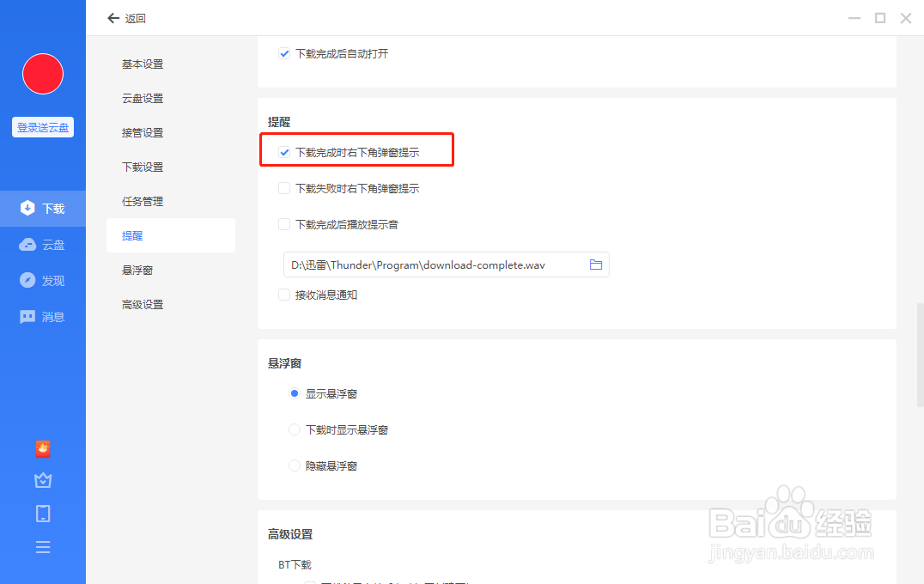Uncheck 下载完成时右下角弹窗提示
This screenshot has width=924, height=584.
click(284, 152)
